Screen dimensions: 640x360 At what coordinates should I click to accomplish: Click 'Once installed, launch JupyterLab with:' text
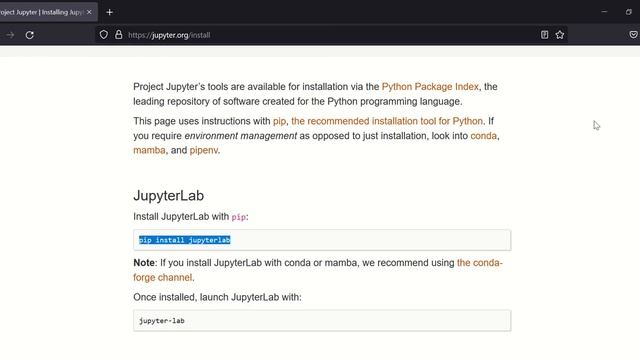click(217, 297)
